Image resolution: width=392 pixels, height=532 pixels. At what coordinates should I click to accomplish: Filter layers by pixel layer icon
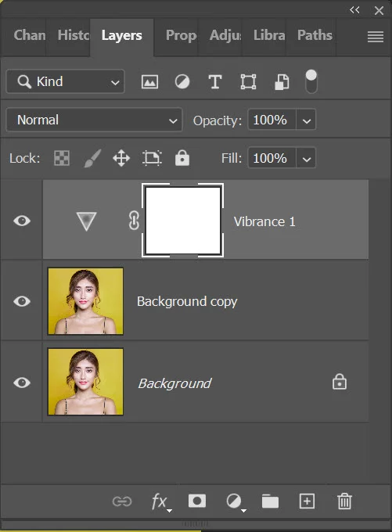click(x=149, y=82)
